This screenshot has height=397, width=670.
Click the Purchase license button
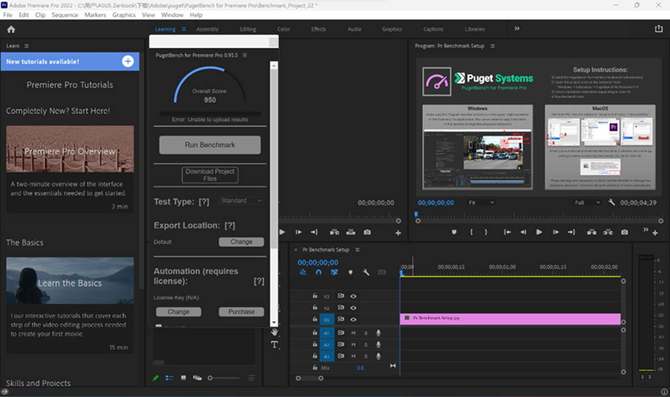[241, 312]
